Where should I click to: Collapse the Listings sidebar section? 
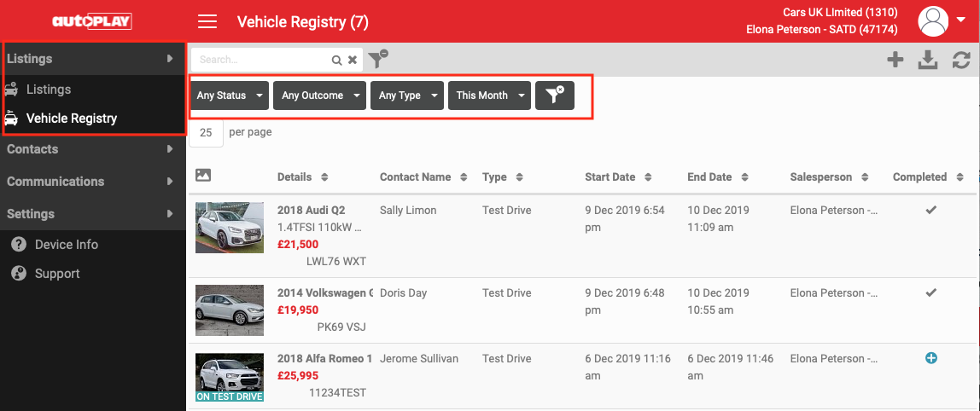click(92, 59)
